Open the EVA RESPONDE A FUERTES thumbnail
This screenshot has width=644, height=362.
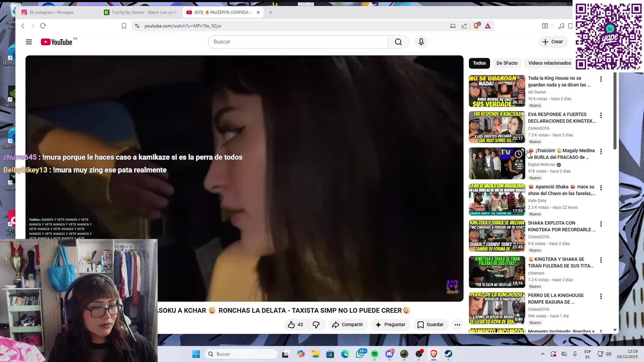tap(497, 127)
